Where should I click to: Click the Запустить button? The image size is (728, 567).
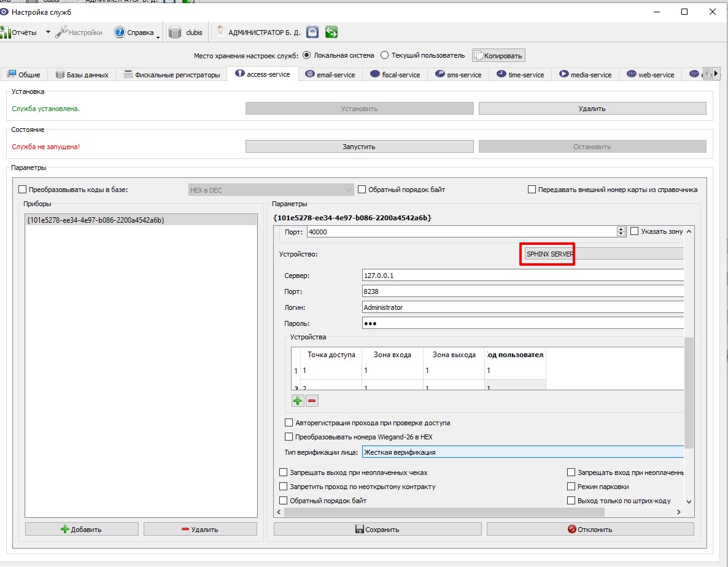[x=359, y=147]
